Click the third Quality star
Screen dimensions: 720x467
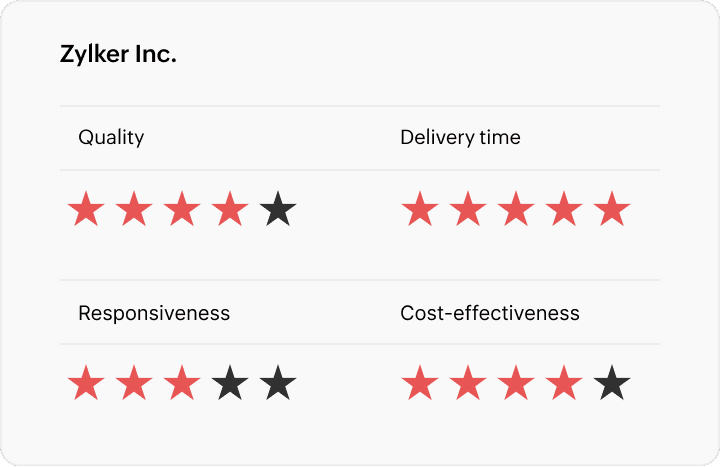click(182, 211)
